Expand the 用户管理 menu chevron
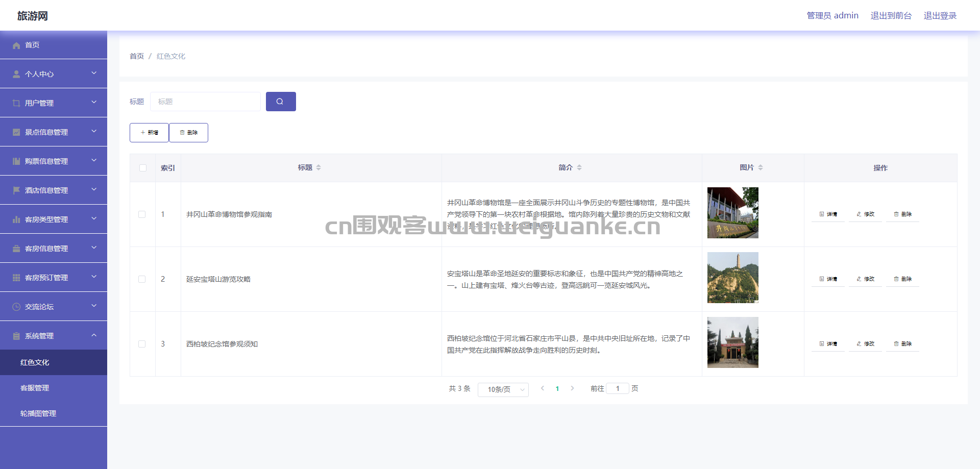This screenshot has height=469, width=980. (94, 102)
